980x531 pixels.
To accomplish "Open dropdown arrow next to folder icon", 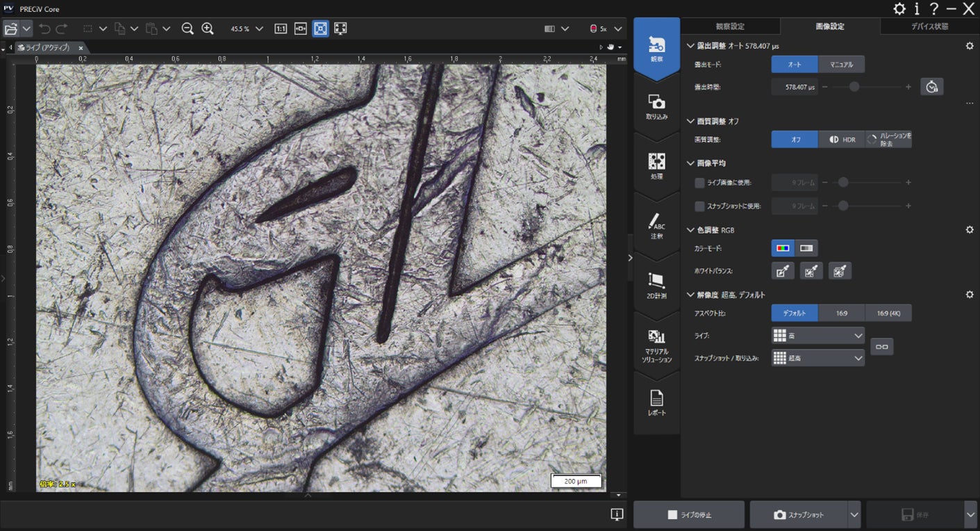I will [x=26, y=28].
